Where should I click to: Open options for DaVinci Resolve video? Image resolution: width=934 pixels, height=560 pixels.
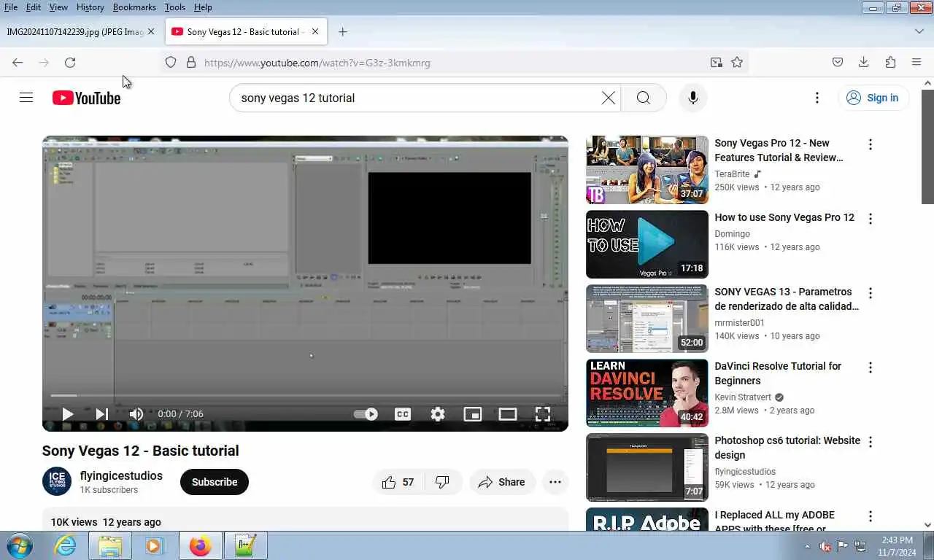click(870, 367)
